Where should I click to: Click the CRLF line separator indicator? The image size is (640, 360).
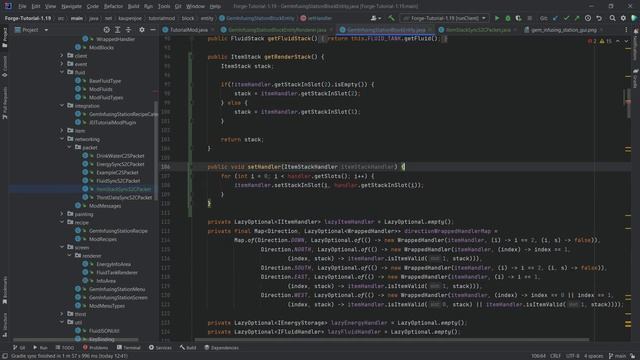(555, 356)
